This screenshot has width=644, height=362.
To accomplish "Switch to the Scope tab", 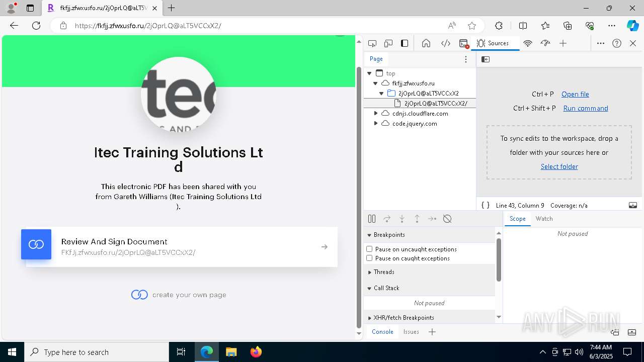I will pos(517,219).
